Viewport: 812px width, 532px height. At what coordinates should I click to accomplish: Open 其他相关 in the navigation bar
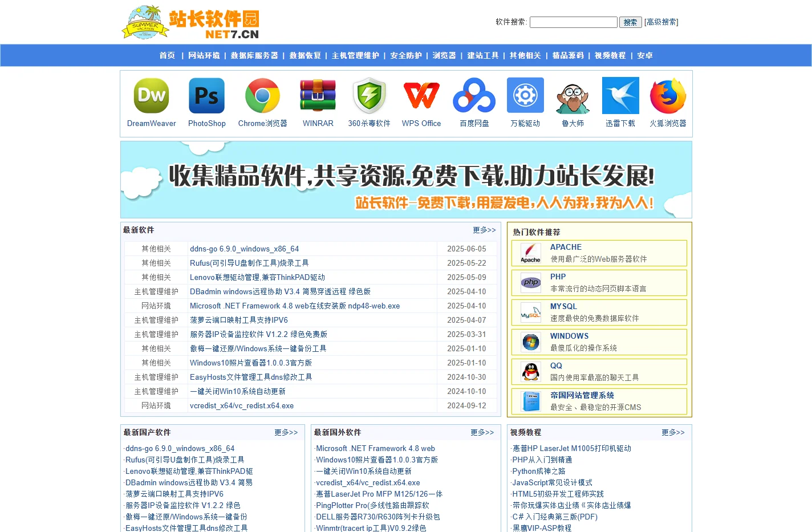[x=525, y=55]
